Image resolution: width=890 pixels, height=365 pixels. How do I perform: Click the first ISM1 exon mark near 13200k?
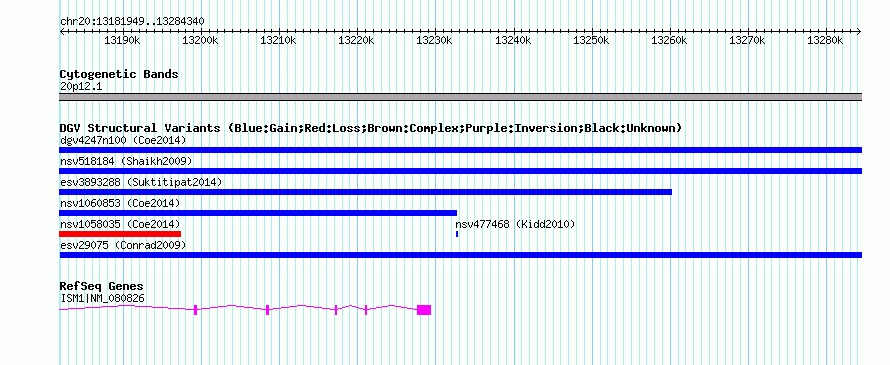point(195,310)
